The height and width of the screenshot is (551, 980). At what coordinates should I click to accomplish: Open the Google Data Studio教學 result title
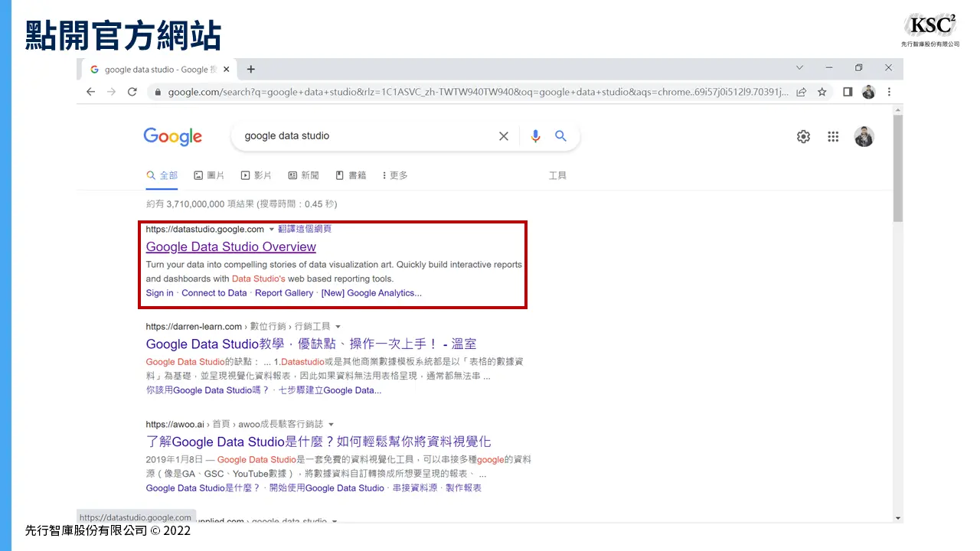[x=312, y=344]
